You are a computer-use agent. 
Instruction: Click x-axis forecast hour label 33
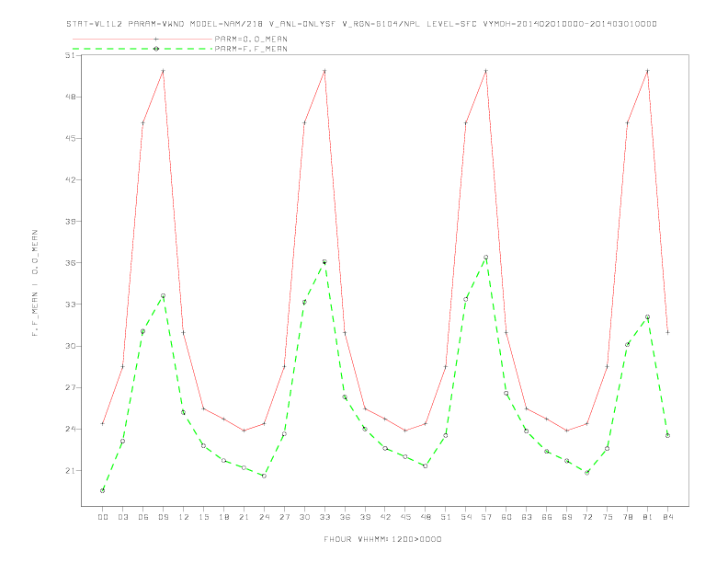point(324,517)
